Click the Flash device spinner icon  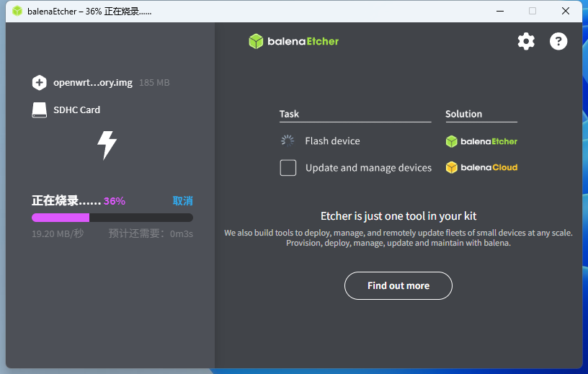(x=288, y=141)
